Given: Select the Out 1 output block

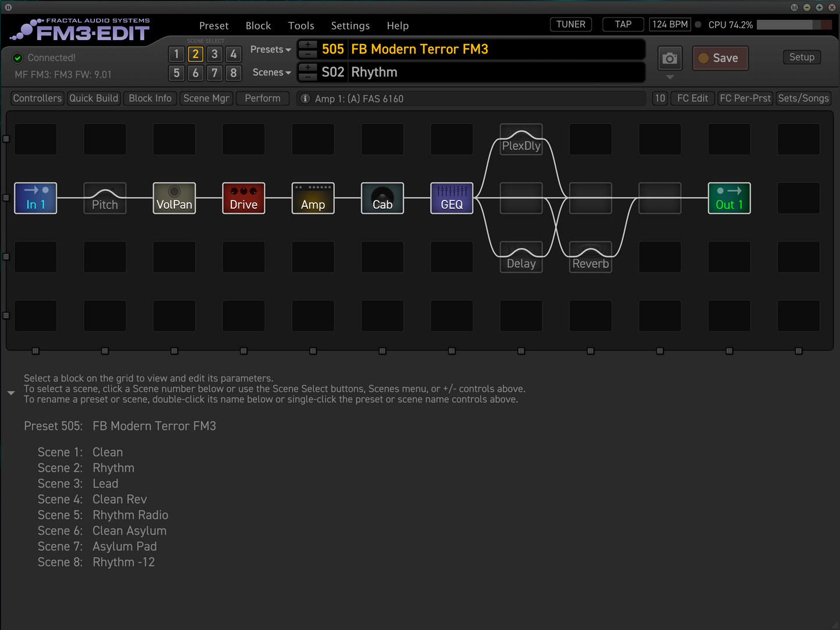Looking at the screenshot, I should click(x=729, y=198).
